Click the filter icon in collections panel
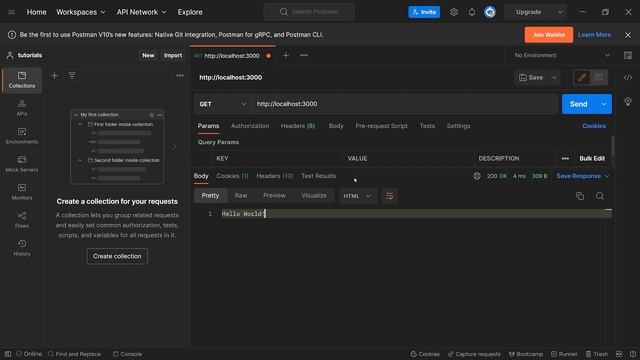This screenshot has height=360, width=640. coord(72,76)
